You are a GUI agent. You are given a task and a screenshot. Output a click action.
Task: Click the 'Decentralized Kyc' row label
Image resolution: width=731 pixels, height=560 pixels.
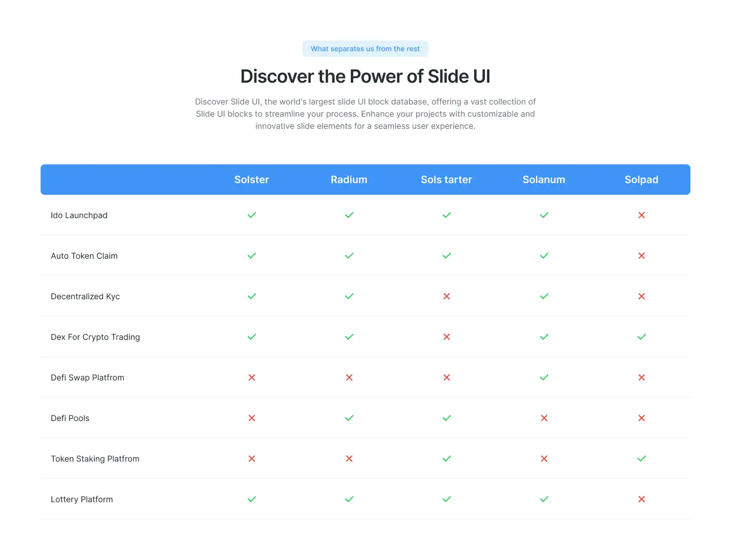tap(85, 296)
